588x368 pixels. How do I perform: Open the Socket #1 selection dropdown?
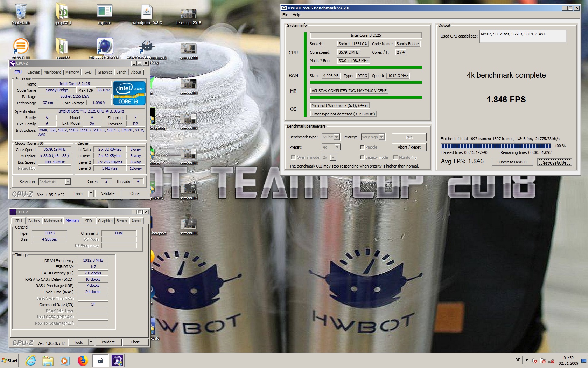pos(68,182)
